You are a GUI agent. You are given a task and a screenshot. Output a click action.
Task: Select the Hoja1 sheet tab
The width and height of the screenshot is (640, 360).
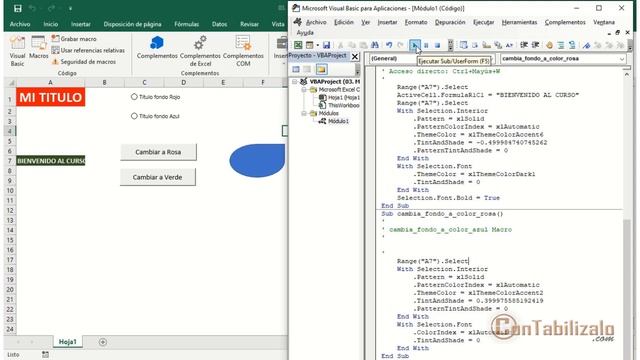point(68,342)
